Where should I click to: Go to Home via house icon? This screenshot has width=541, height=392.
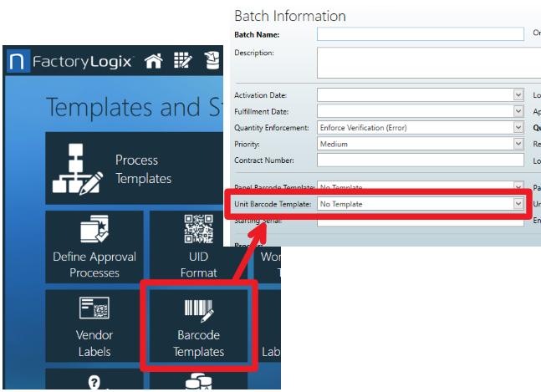pos(153,61)
